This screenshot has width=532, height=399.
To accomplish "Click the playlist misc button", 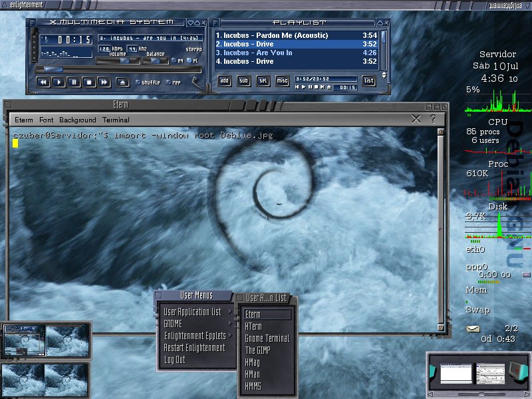I will pos(282,80).
